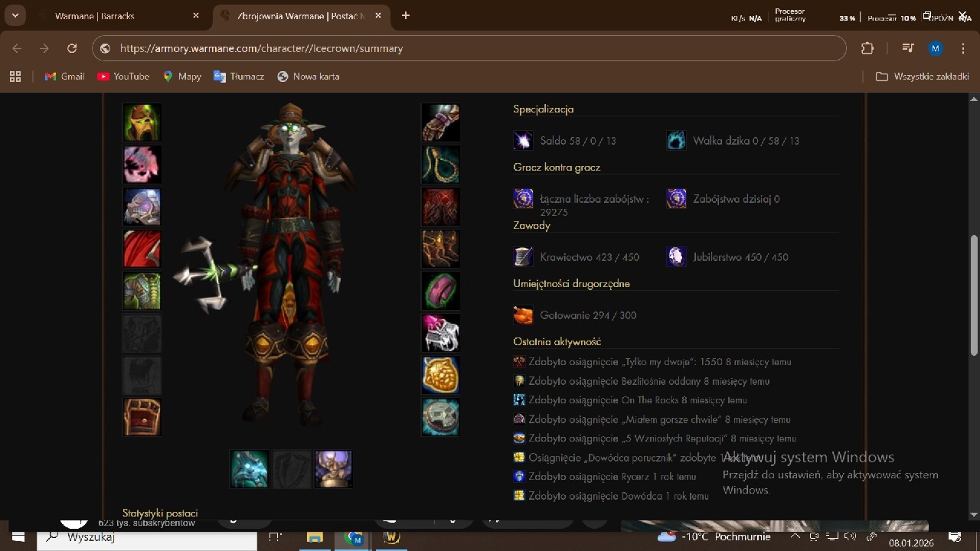Click the Saldo specialization icon
Image resolution: width=980 pixels, height=551 pixels.
pyautogui.click(x=523, y=141)
